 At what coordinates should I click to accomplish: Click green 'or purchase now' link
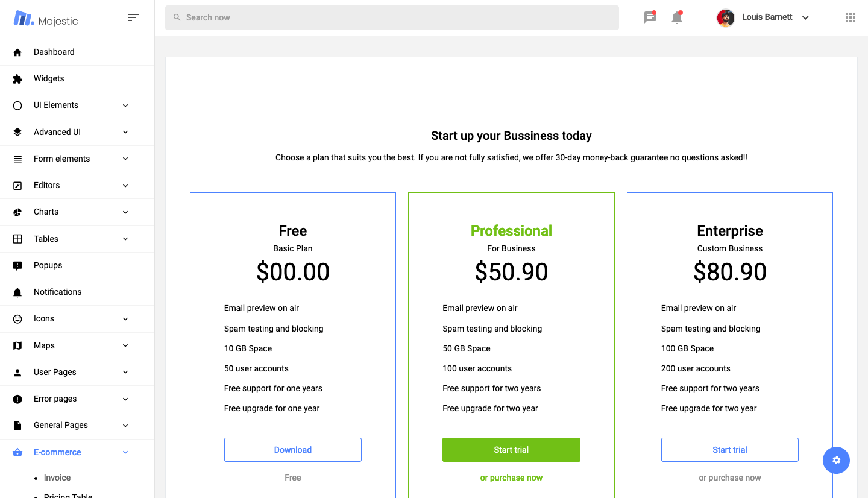pyautogui.click(x=511, y=478)
